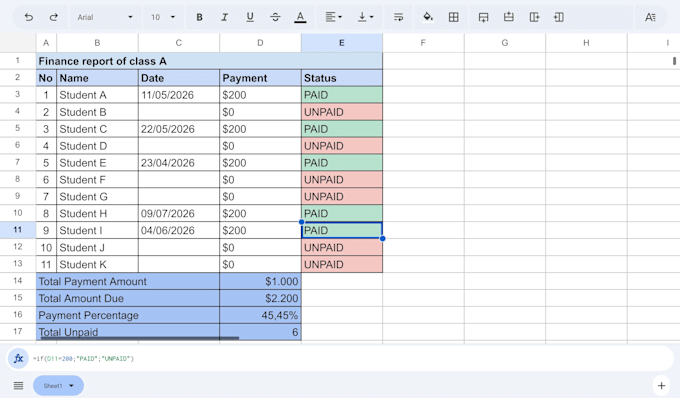This screenshot has width=680, height=398.
Task: Select the 'Total Unpaid' label cell
Action: [x=128, y=332]
